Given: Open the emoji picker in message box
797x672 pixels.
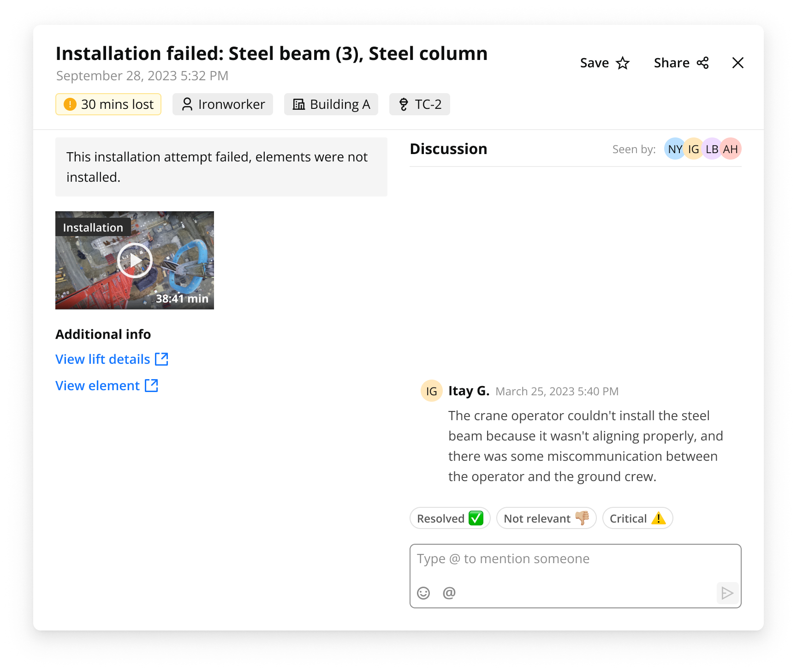Looking at the screenshot, I should (423, 593).
